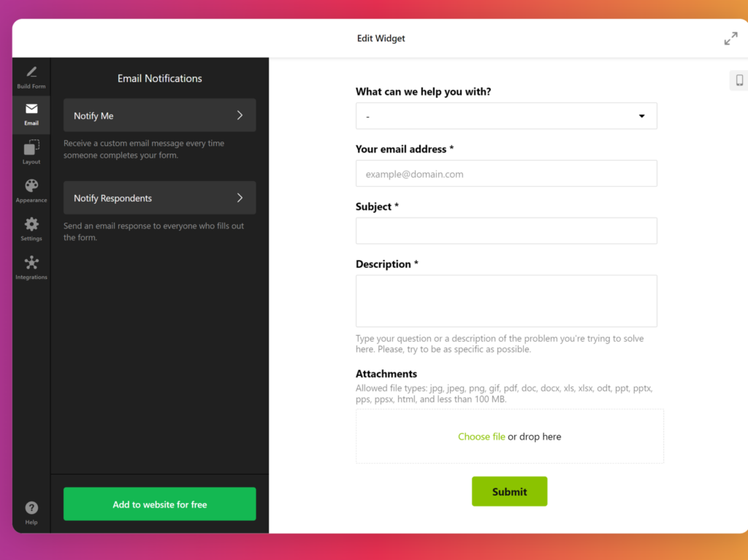Screen dimensions: 748x560
Task: Open the Settings panel icon
Action: pyautogui.click(x=31, y=228)
